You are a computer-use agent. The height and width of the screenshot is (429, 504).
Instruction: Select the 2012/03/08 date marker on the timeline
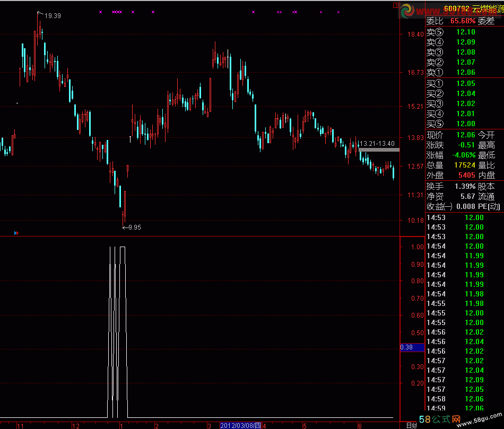(x=240, y=425)
